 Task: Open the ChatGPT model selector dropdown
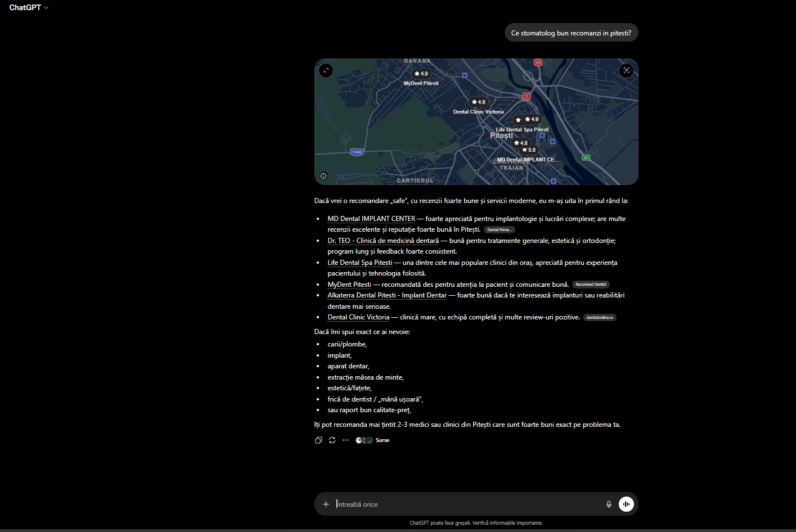29,7
